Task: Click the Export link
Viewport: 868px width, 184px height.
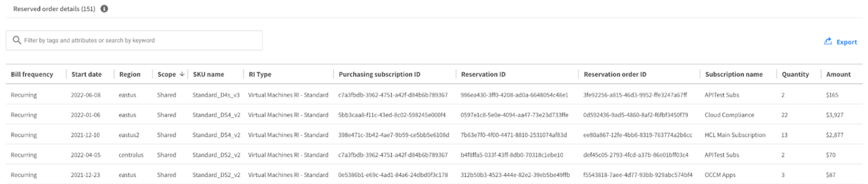Action: [846, 42]
